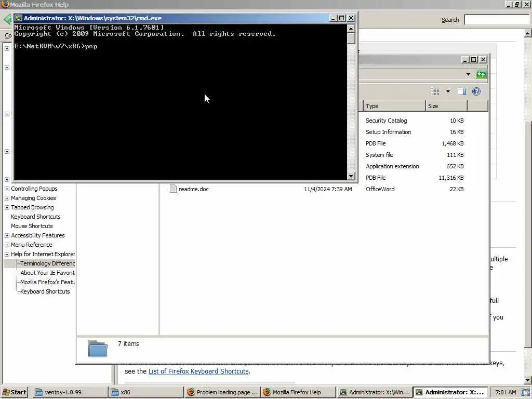Click the Firefox Help scrollbar down arrow
532x399 pixels.
coord(527,380)
